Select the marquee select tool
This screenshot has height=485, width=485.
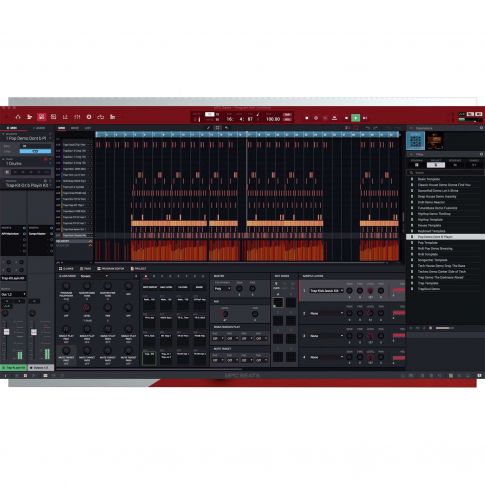click(218, 128)
